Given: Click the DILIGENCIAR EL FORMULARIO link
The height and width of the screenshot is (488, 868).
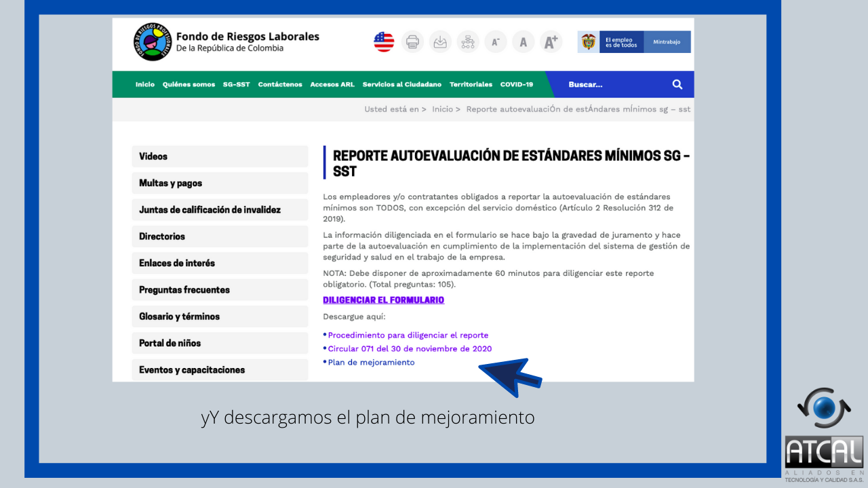Looking at the screenshot, I should [383, 300].
